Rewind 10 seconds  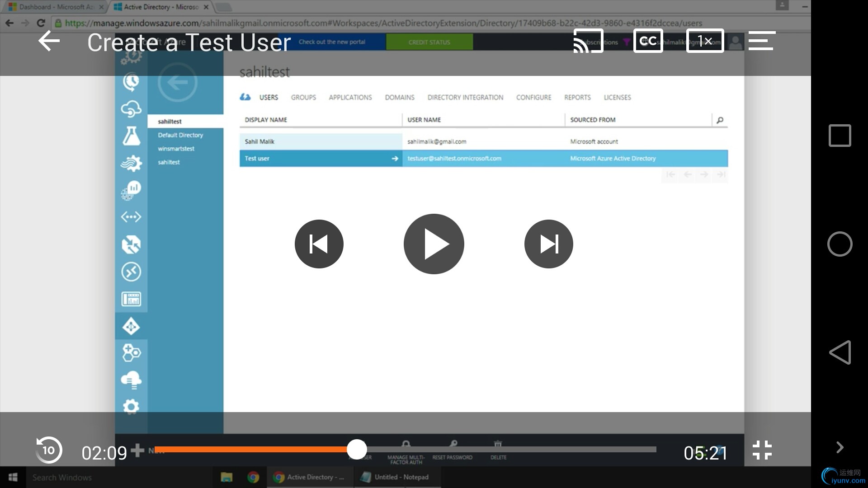tap(49, 450)
